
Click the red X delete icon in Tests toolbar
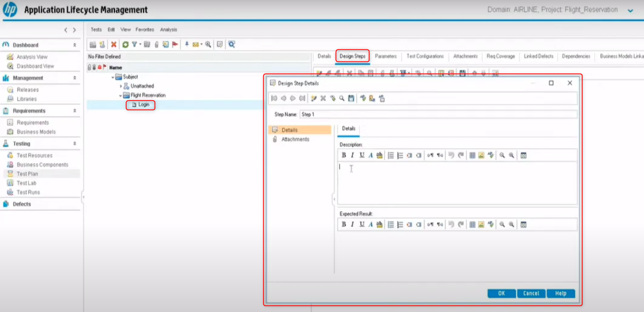(114, 45)
